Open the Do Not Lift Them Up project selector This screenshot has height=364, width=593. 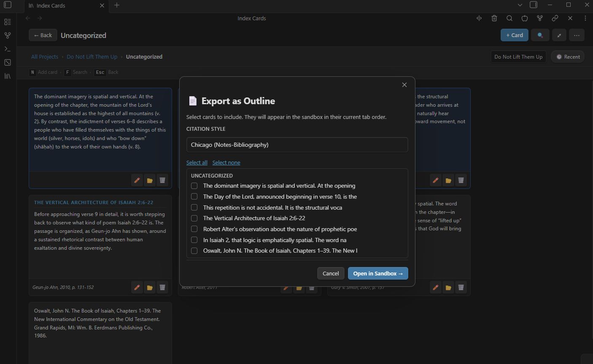pyautogui.click(x=518, y=57)
